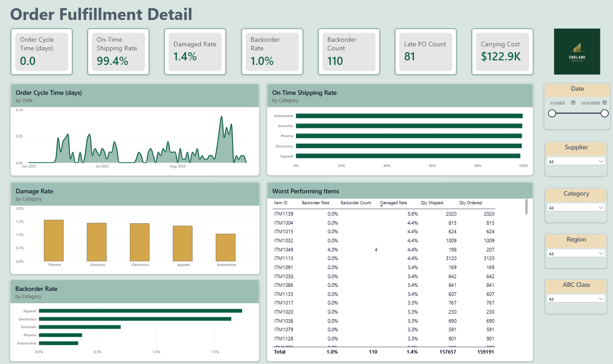Select row ITM1049 in the table
Viewport: 613px width, 364px height.
[384, 250]
